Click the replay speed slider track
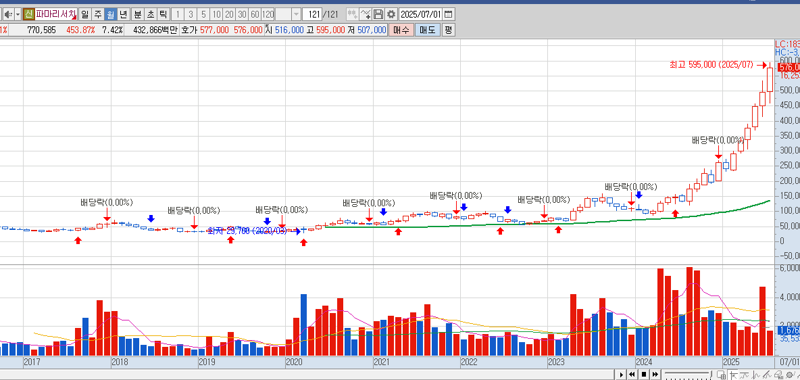Image resolution: width=800 pixels, height=380 pixels. [687, 373]
